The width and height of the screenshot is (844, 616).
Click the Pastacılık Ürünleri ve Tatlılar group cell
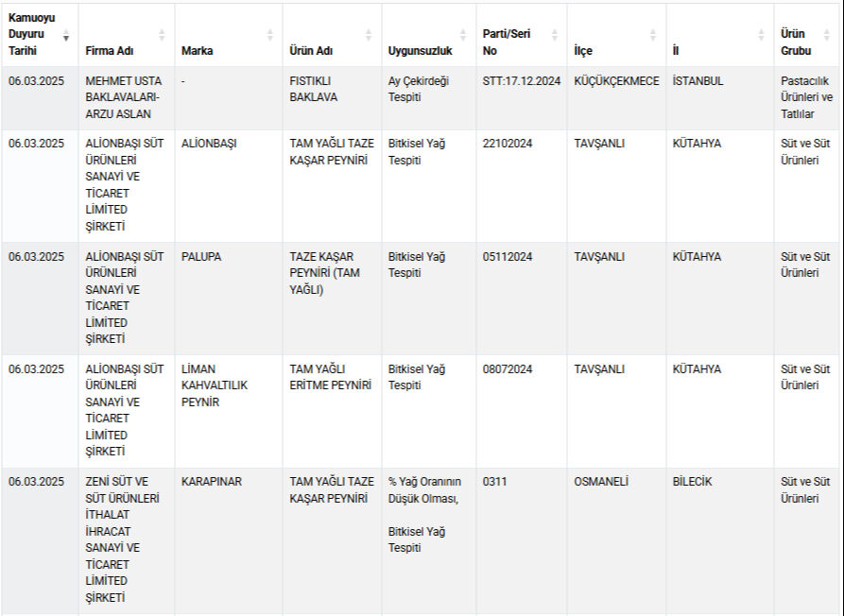coord(806,97)
